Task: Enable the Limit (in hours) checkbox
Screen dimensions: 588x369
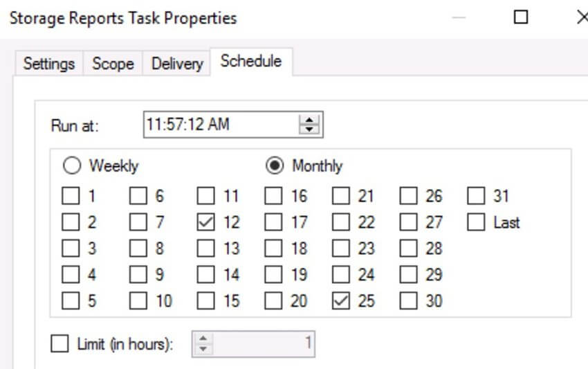Action: pyautogui.click(x=59, y=343)
